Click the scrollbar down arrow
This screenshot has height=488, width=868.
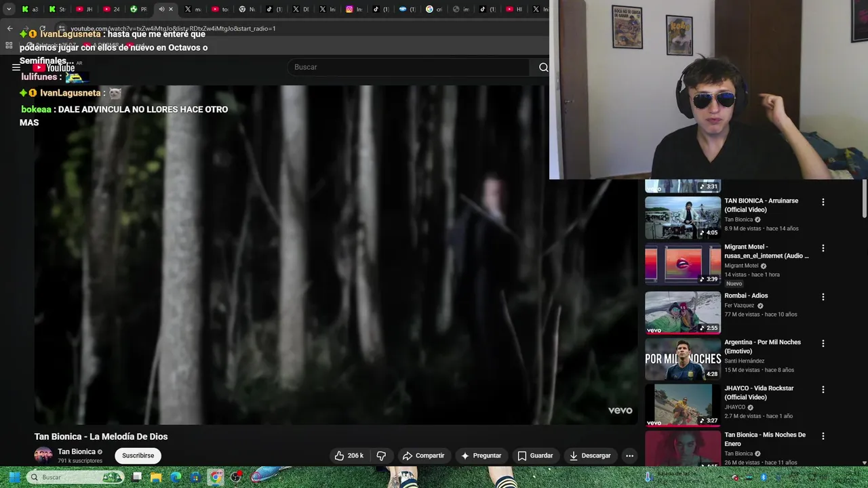(x=864, y=463)
